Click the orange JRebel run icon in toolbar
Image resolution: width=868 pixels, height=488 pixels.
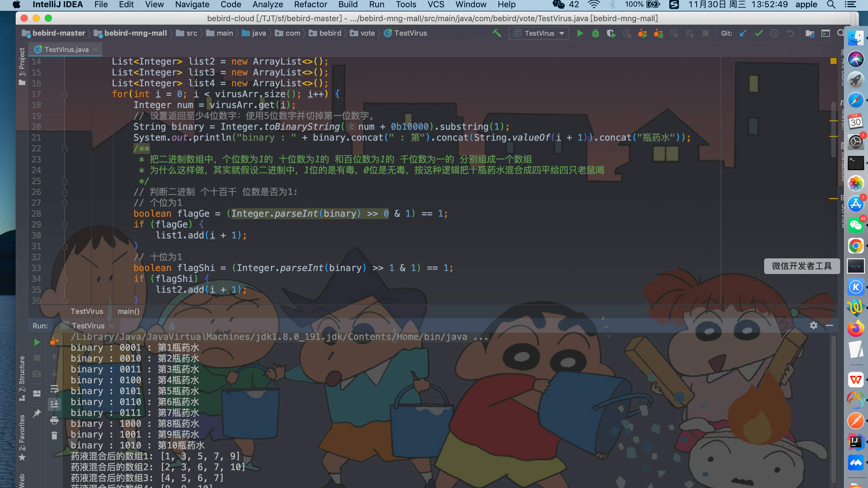[x=642, y=33]
